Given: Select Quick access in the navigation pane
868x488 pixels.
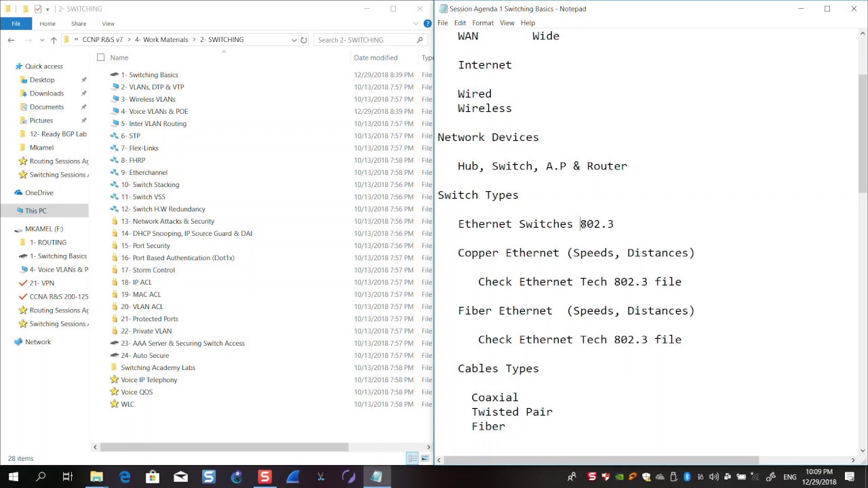Looking at the screenshot, I should pos(43,66).
